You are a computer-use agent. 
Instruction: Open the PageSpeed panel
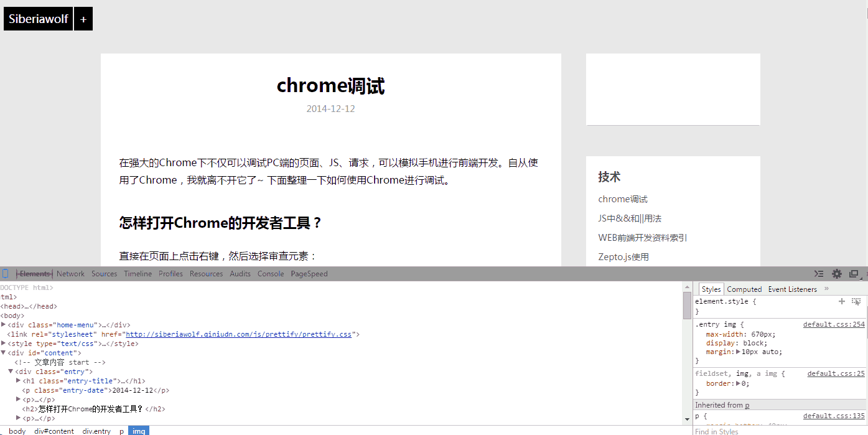[309, 274]
